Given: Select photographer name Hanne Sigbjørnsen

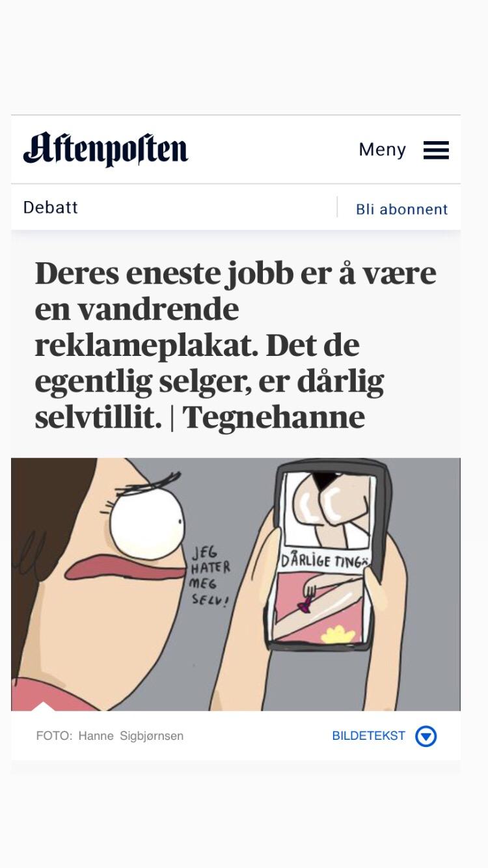Looking at the screenshot, I should coord(131,736).
